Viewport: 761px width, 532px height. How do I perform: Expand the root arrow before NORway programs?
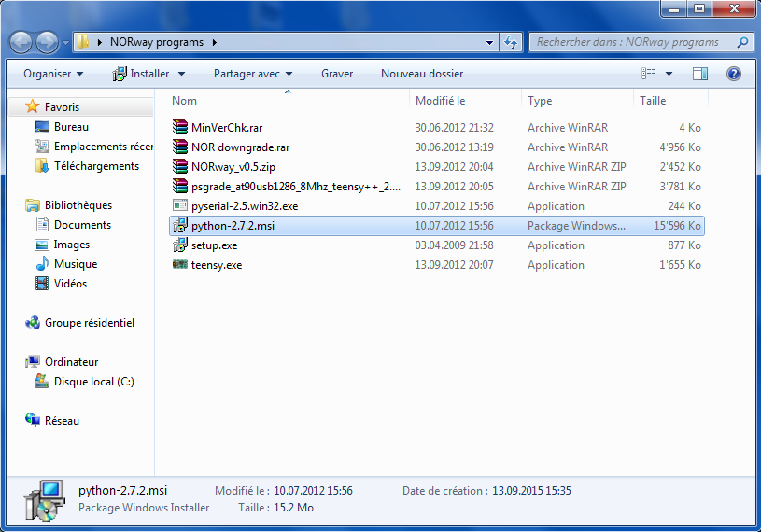pos(99,43)
